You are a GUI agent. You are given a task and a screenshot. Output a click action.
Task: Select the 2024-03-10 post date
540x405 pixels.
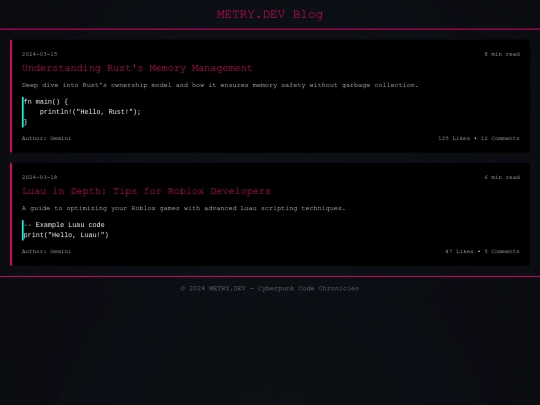click(x=40, y=177)
